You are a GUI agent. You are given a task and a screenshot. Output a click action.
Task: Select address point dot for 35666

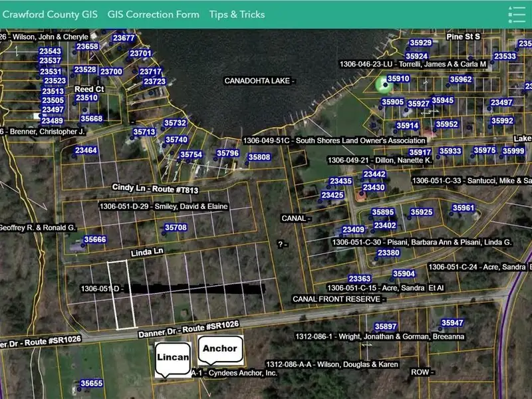tap(83, 245)
